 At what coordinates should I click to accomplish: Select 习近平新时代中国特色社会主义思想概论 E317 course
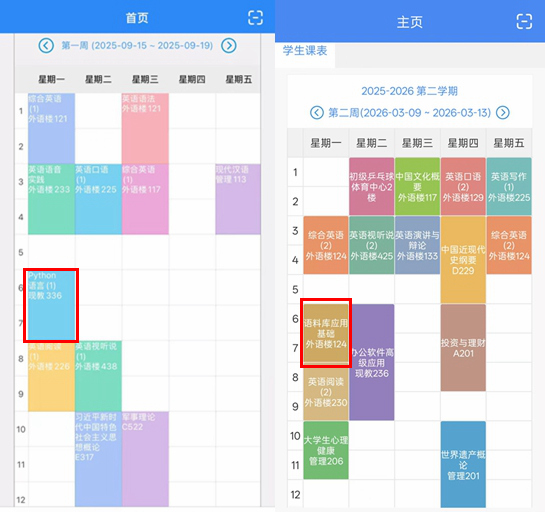click(x=98, y=459)
